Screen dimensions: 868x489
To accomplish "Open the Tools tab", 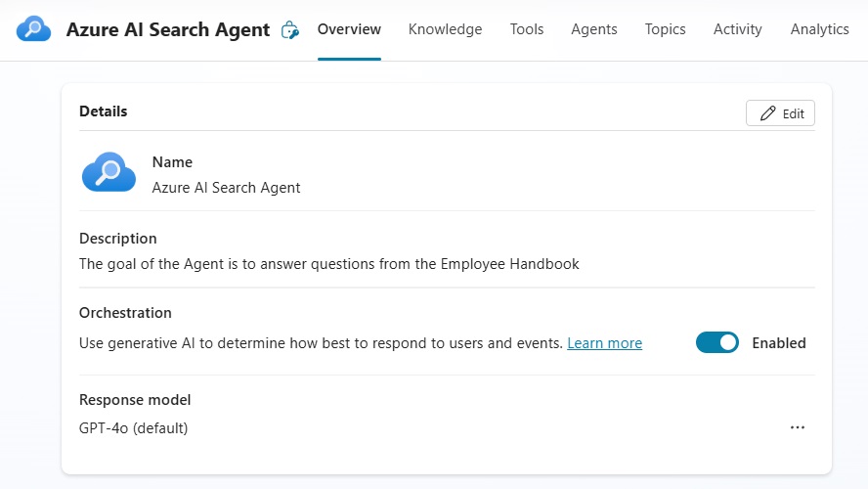I will point(527,29).
